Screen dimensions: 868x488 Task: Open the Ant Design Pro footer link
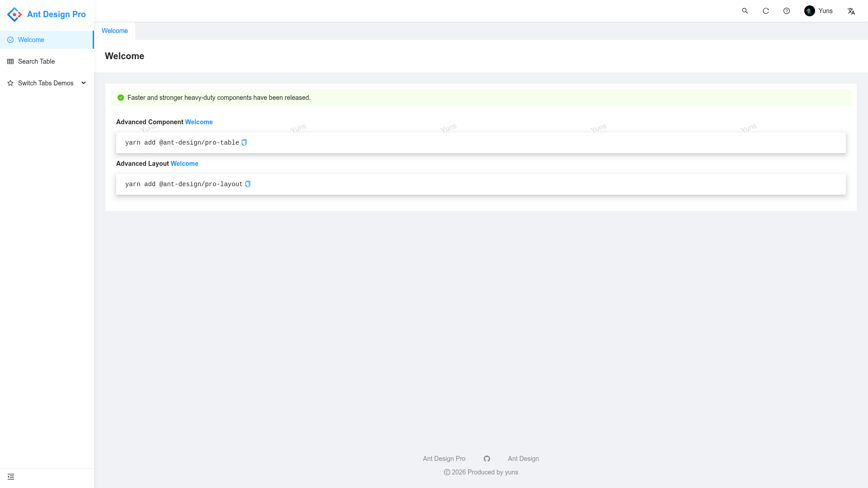[444, 459]
